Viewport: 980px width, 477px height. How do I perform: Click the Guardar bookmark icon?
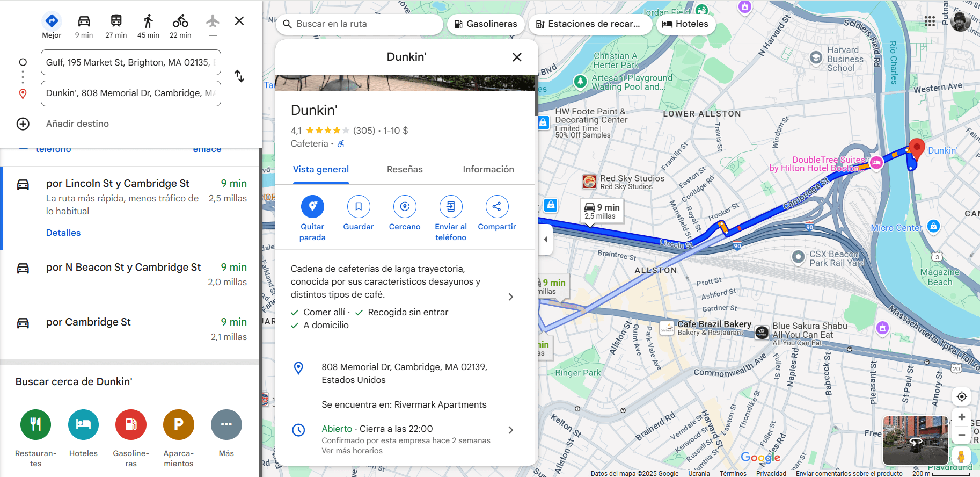tap(359, 206)
